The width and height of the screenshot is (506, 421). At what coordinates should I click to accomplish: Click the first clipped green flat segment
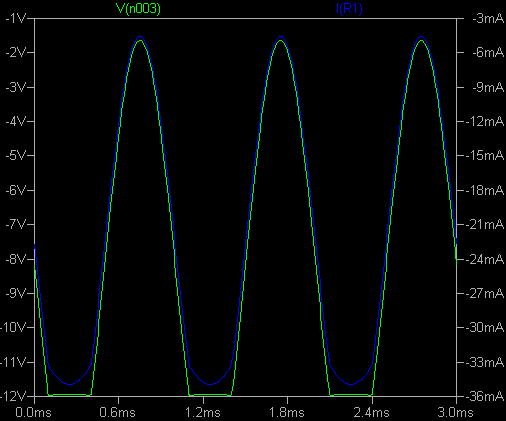click(69, 395)
